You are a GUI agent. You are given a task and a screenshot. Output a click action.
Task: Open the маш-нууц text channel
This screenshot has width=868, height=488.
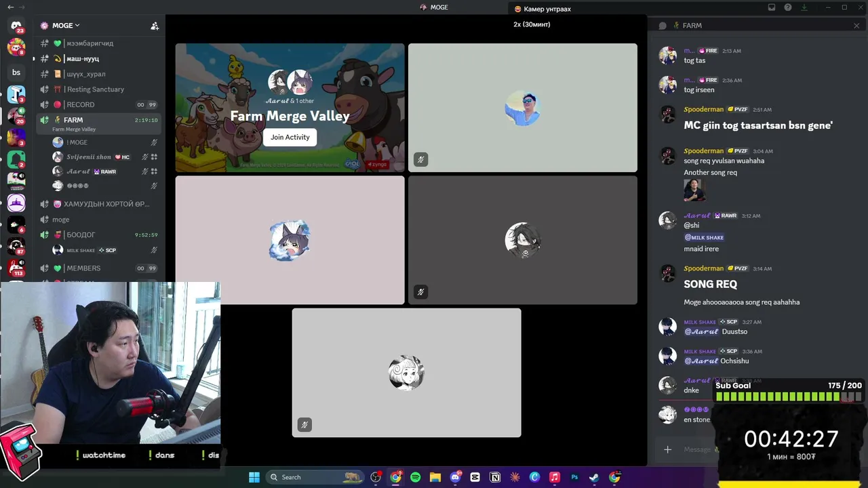pyautogui.click(x=99, y=59)
